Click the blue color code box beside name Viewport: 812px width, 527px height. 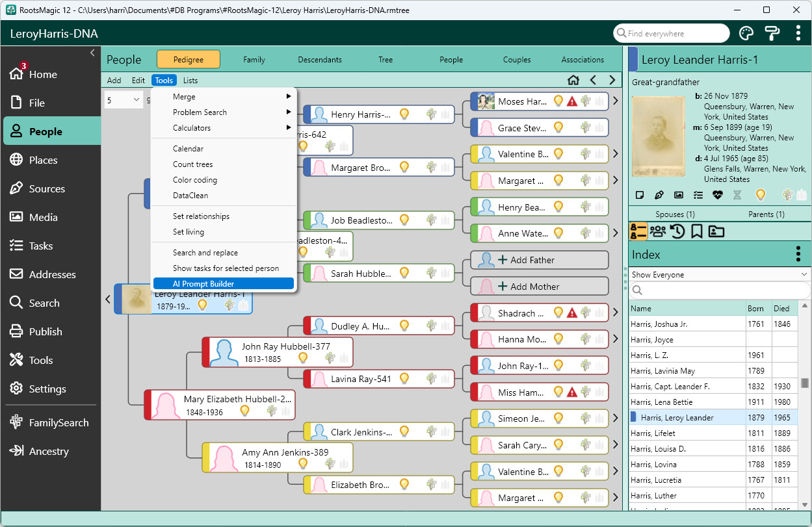click(x=633, y=59)
